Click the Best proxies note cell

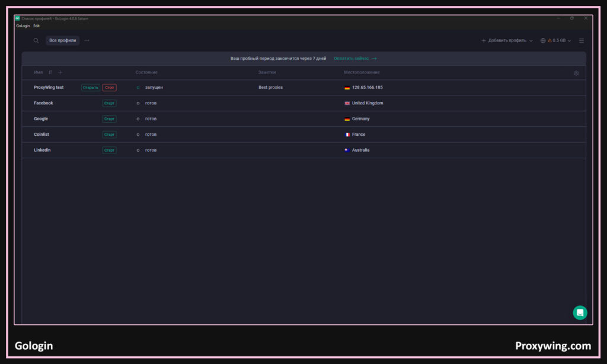pos(270,88)
